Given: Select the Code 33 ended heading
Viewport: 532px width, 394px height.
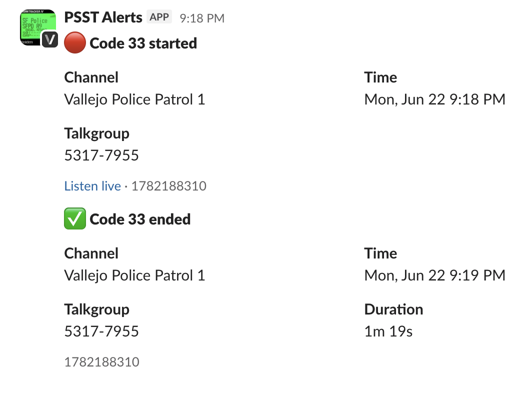Looking at the screenshot, I should [140, 219].
